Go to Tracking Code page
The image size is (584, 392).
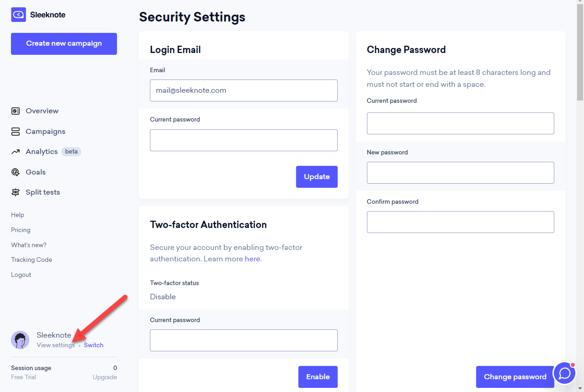coord(32,260)
